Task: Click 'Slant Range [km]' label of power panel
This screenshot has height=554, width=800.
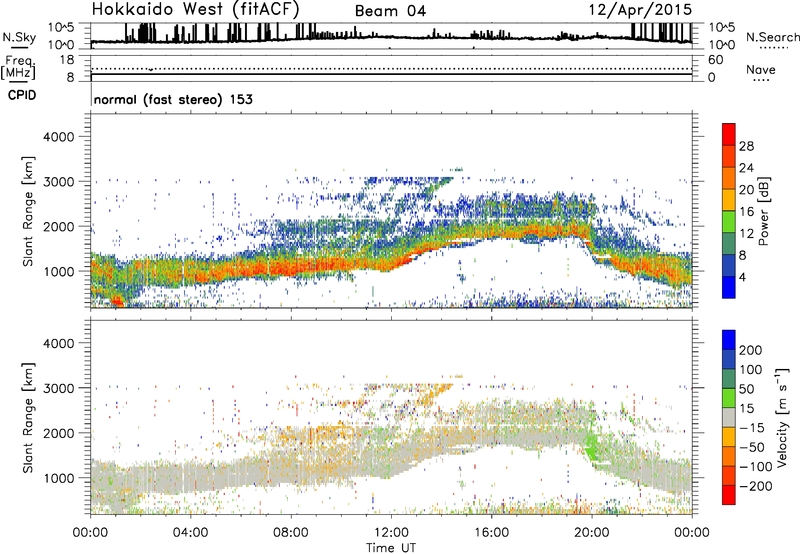Action: pyautogui.click(x=28, y=211)
